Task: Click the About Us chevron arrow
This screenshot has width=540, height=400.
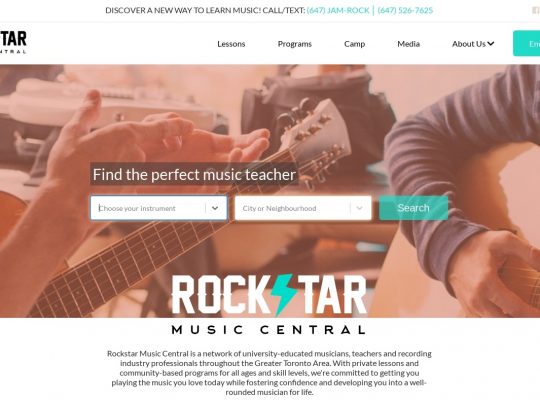Action: pyautogui.click(x=491, y=44)
